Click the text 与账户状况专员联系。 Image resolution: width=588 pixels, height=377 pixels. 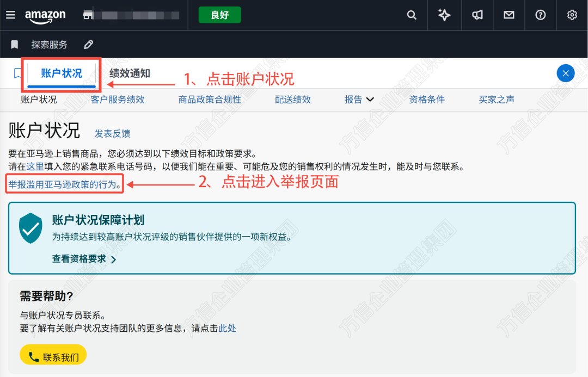click(x=63, y=316)
